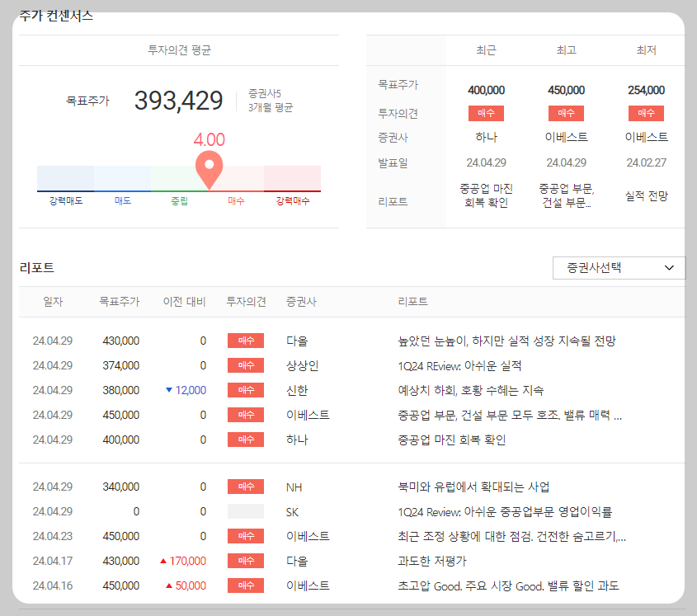Click date 24.04.23 in report table

[x=53, y=537]
